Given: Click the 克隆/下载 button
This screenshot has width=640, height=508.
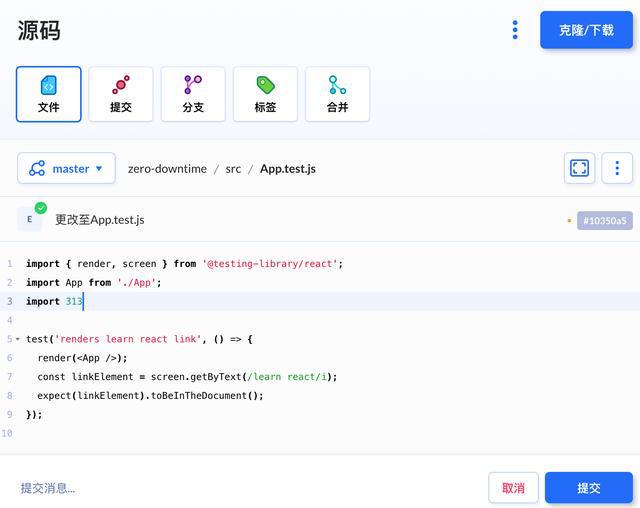Looking at the screenshot, I should pos(587,30).
